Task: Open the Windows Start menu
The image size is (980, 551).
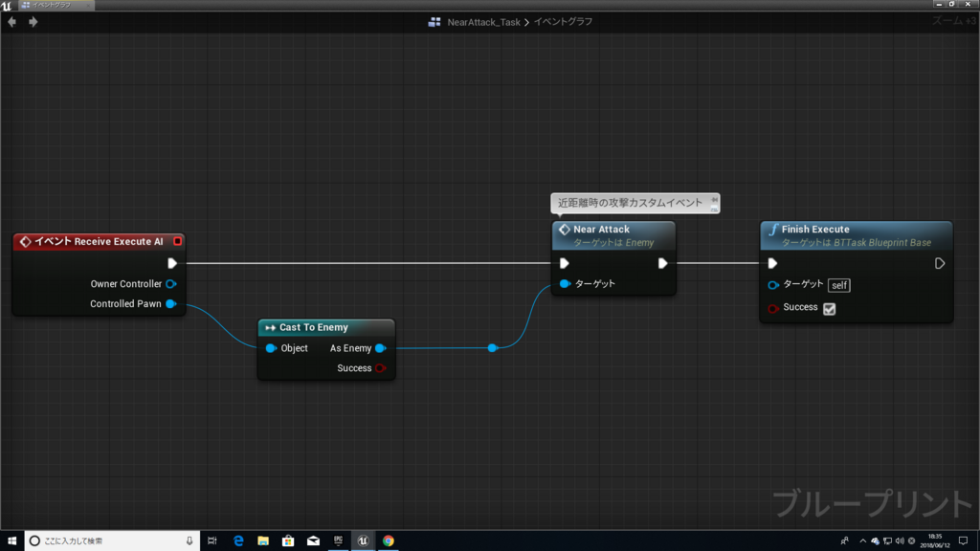Action: [x=11, y=540]
